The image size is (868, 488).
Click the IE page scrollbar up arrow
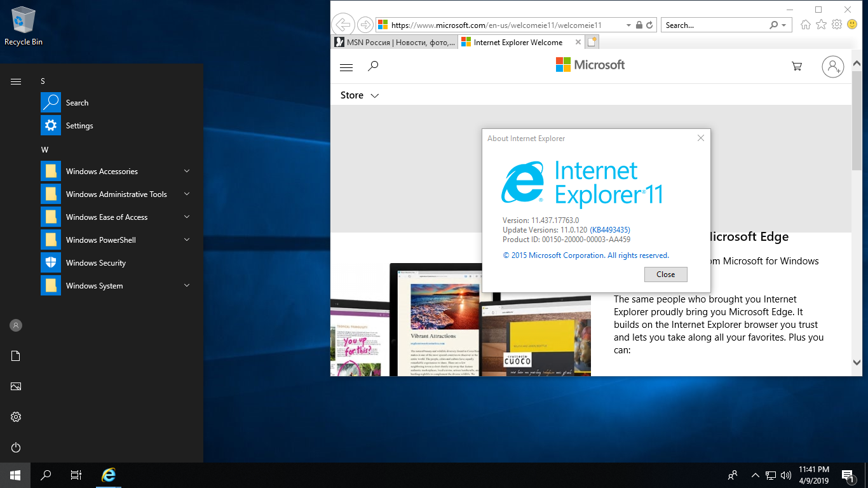click(857, 64)
